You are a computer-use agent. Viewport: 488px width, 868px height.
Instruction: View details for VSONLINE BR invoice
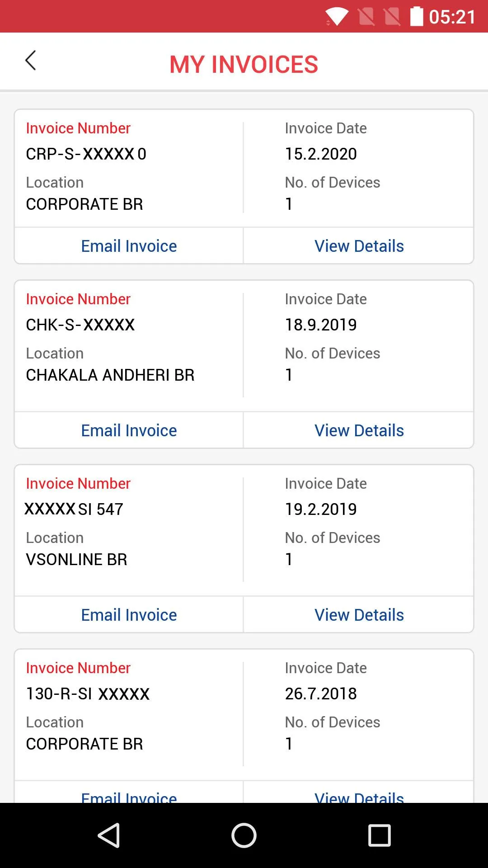click(x=359, y=615)
